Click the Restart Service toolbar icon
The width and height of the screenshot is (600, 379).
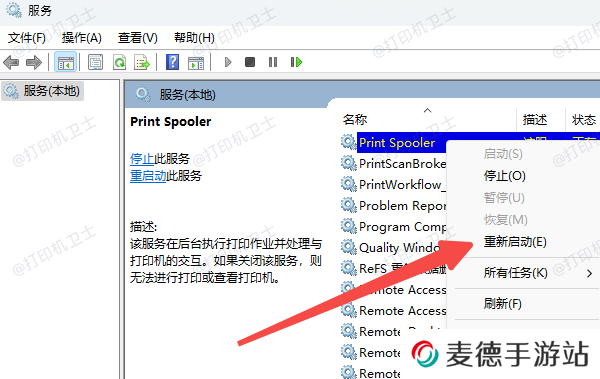click(x=296, y=62)
